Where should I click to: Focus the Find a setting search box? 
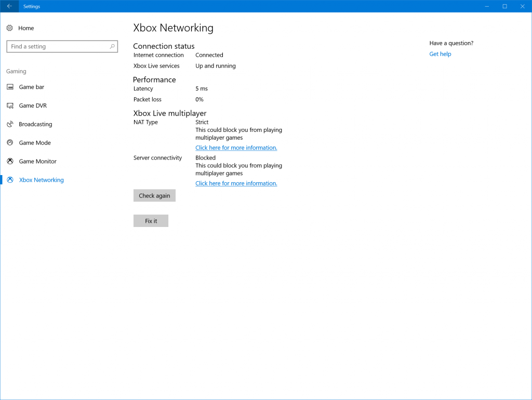click(x=62, y=46)
